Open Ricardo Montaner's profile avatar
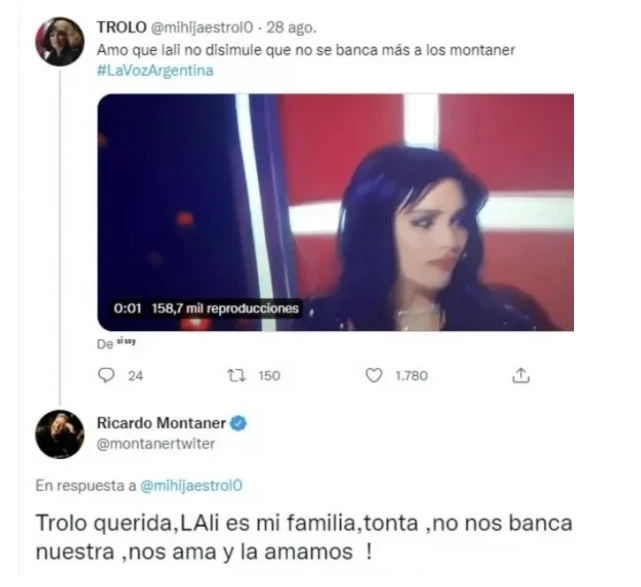The height and width of the screenshot is (587, 641). point(60,434)
